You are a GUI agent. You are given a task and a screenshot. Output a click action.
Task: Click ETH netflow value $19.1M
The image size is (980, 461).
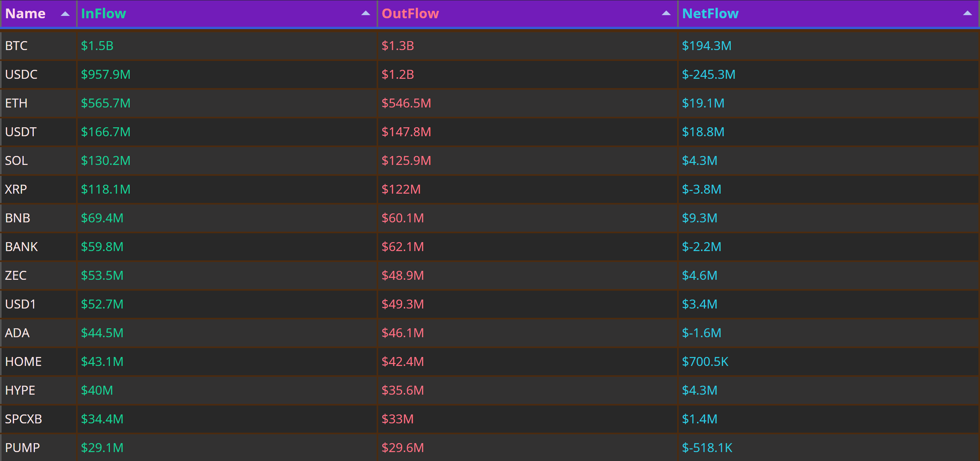(x=703, y=103)
